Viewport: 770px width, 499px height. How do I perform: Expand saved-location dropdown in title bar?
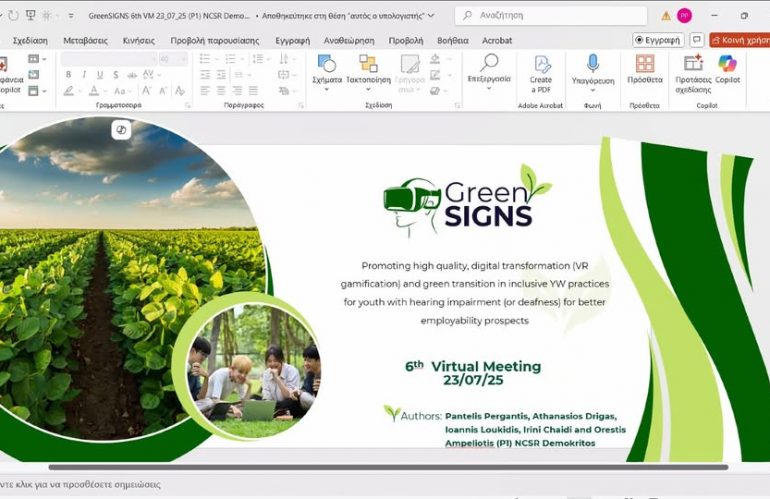(x=431, y=16)
